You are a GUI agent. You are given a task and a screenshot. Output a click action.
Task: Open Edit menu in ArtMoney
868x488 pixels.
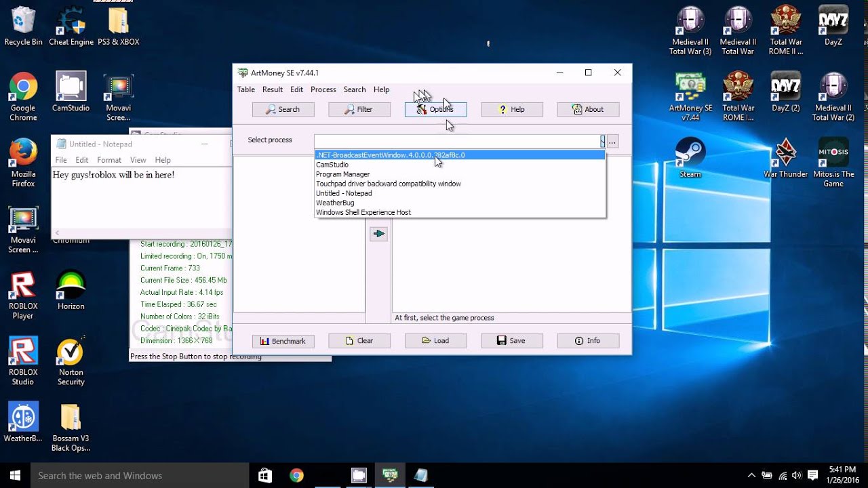click(x=297, y=89)
